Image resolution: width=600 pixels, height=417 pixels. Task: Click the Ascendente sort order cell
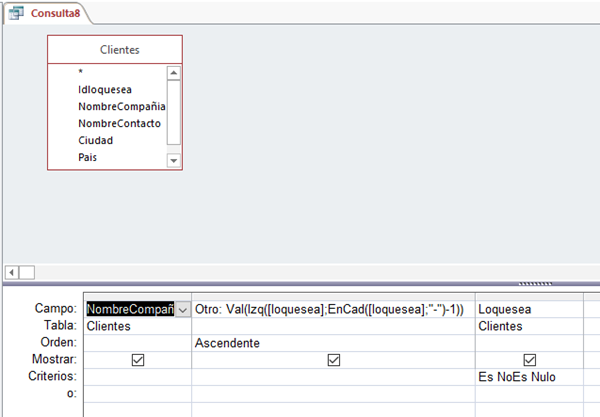click(333, 343)
